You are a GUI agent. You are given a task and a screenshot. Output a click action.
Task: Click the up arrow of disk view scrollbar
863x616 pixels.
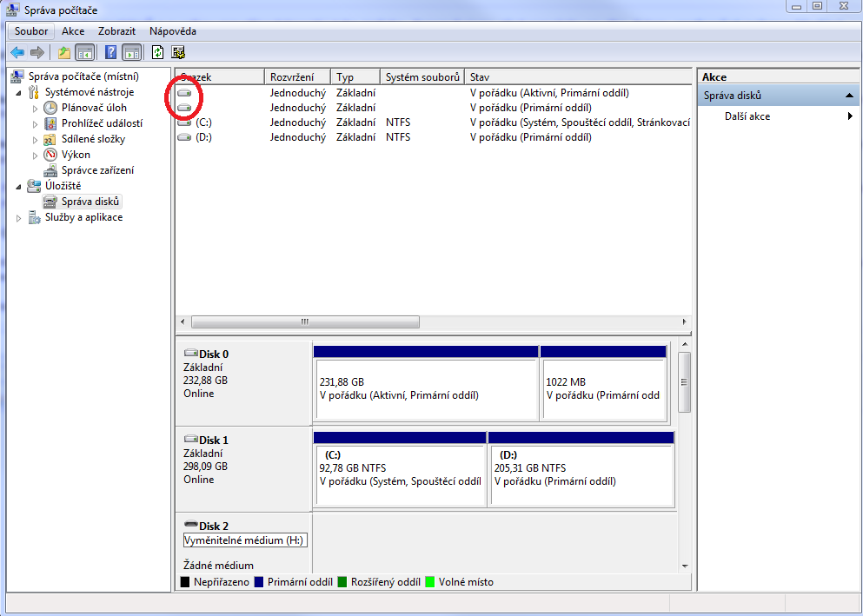[685, 345]
